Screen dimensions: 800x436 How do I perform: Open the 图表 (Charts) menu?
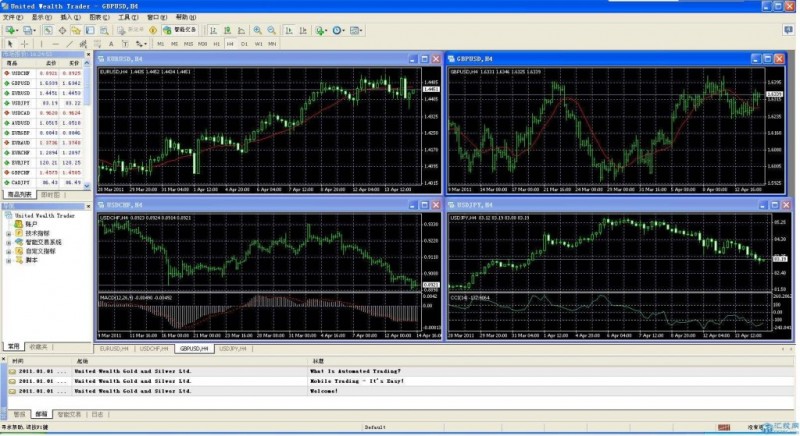click(x=99, y=17)
